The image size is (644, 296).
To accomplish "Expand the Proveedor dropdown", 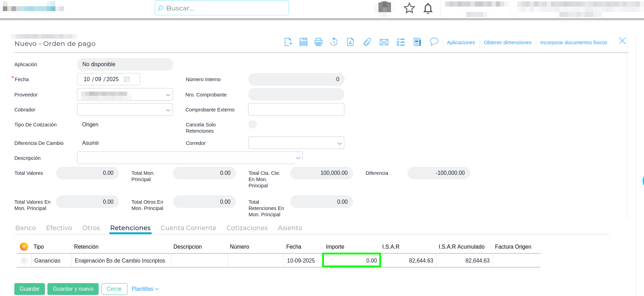I will click(168, 95).
